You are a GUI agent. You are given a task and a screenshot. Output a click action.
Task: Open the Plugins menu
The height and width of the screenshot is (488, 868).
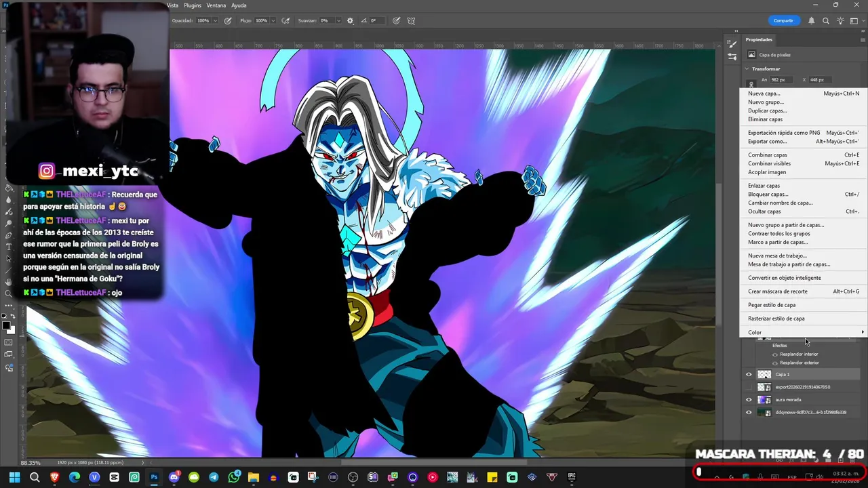[x=193, y=5]
